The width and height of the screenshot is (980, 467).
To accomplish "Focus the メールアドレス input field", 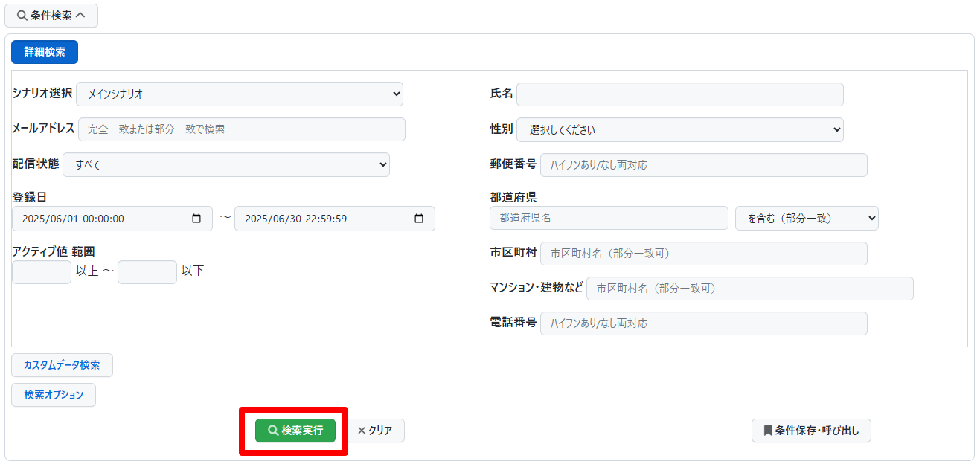I will [241, 129].
